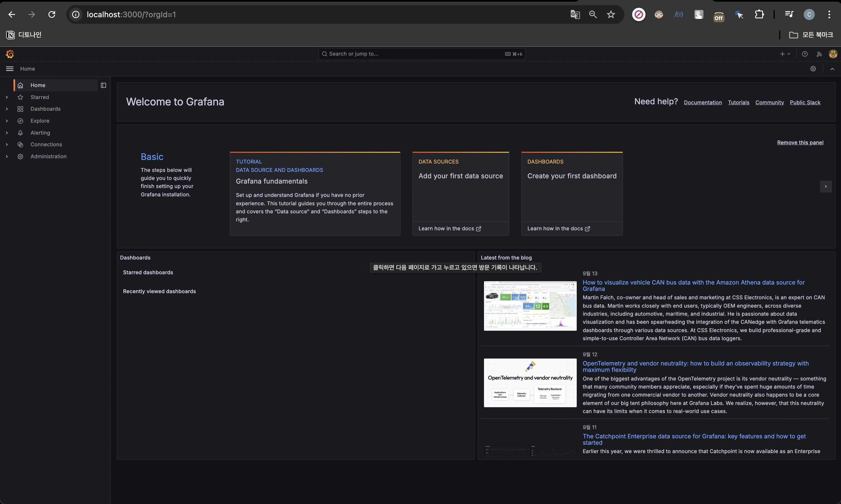The width and height of the screenshot is (841, 504).
Task: Undock the sidebar menu panel
Action: 104,85
